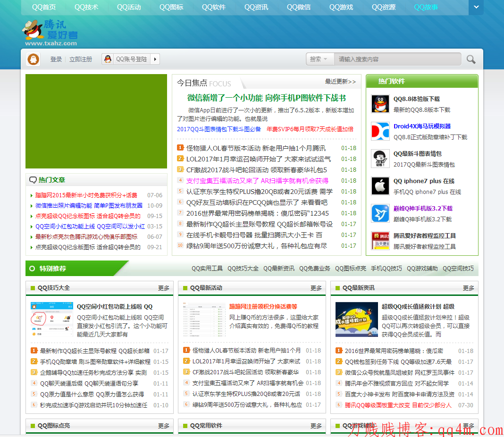Open QQ活动 navigation item
Screen dimensions: 504x437
pos(129,7)
